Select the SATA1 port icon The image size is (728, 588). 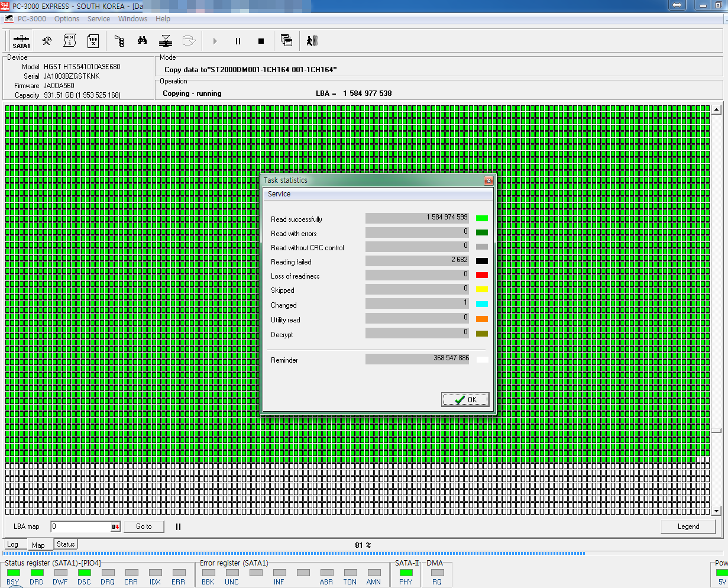coord(21,41)
